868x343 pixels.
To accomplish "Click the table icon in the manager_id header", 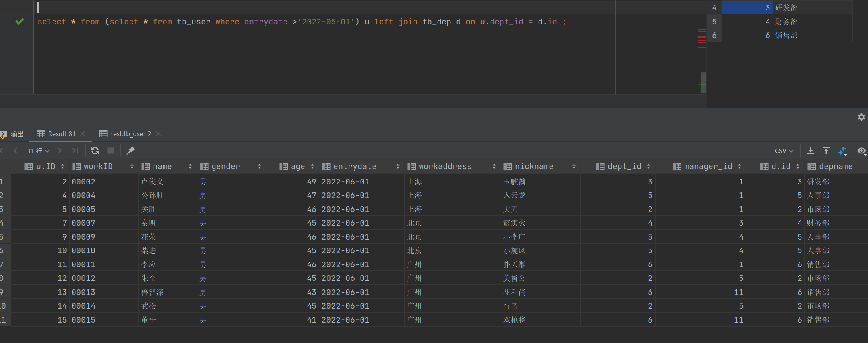I will 677,166.
